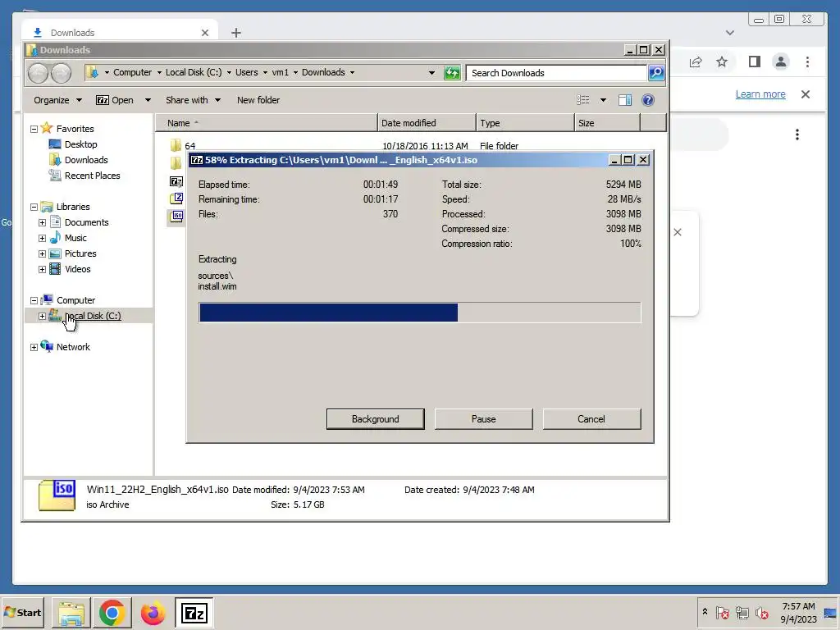Toggle Chrome side panel icon
Screen dimensions: 840x630
[755, 62]
